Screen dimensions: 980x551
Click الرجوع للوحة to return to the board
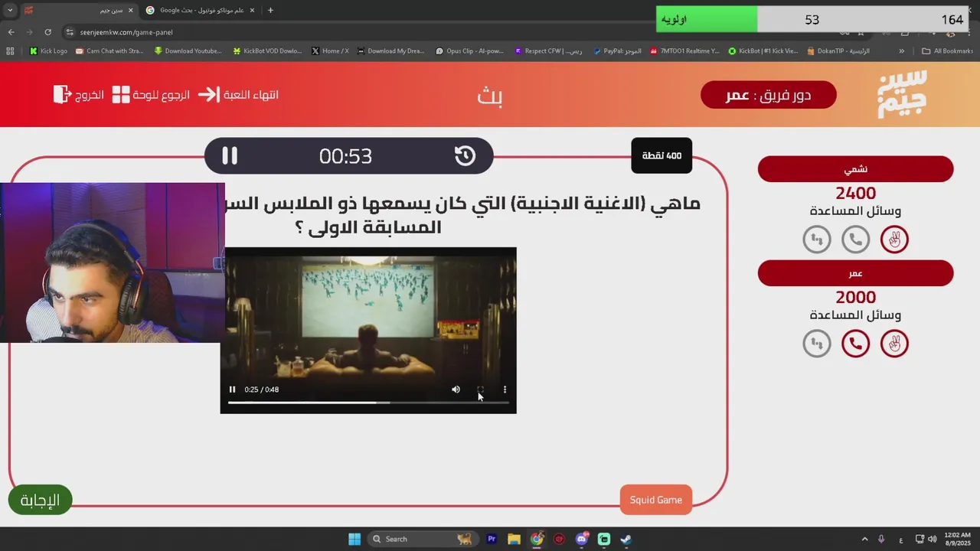pyautogui.click(x=151, y=95)
